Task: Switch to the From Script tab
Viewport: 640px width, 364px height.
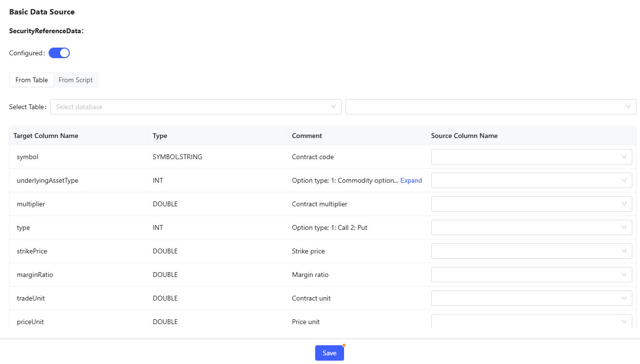Action: click(76, 80)
